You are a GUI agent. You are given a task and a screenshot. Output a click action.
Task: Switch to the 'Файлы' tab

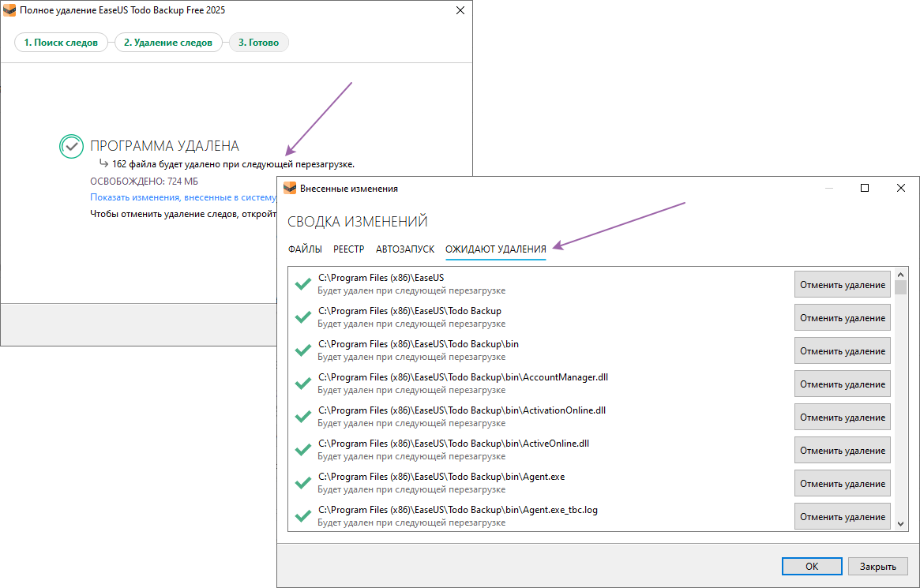305,249
